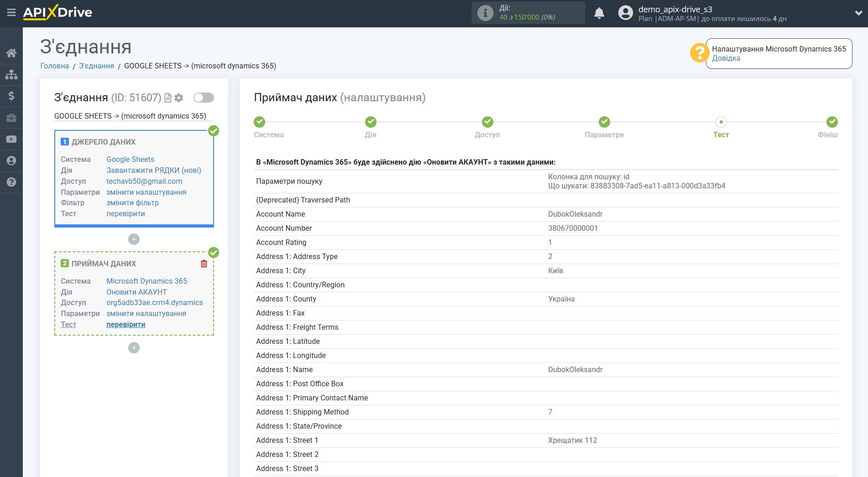Open the hamburger menu
The image size is (868, 477).
[11, 13]
